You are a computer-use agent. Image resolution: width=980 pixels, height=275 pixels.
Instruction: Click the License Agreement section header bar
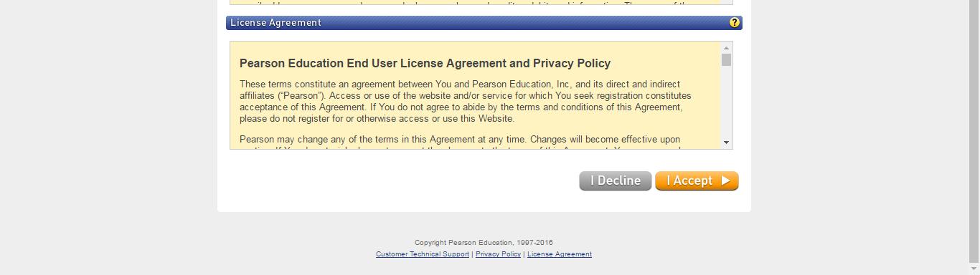tap(484, 23)
